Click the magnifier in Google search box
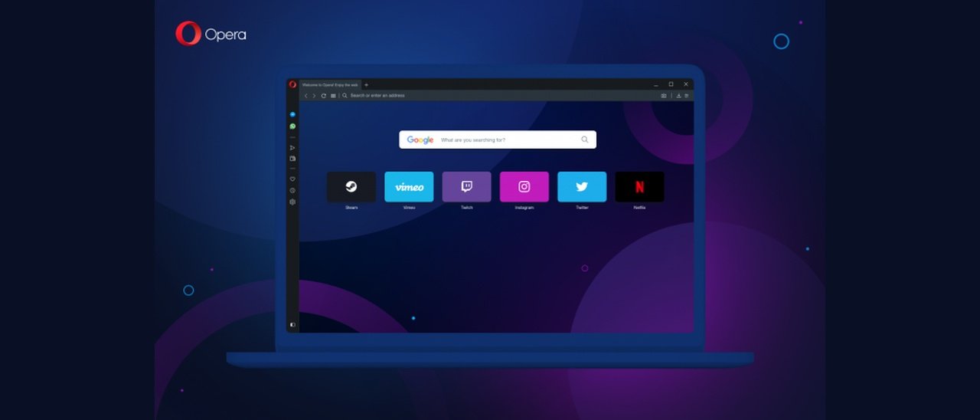980x420 pixels. coord(585,139)
